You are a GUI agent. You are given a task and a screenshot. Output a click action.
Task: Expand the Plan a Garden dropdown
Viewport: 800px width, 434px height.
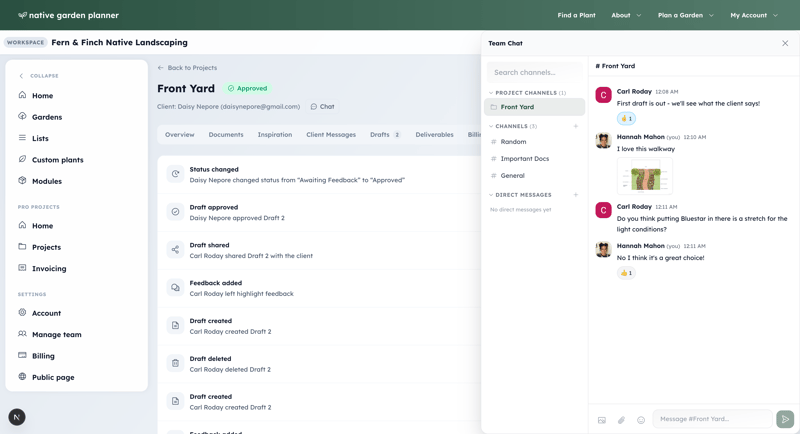(685, 15)
